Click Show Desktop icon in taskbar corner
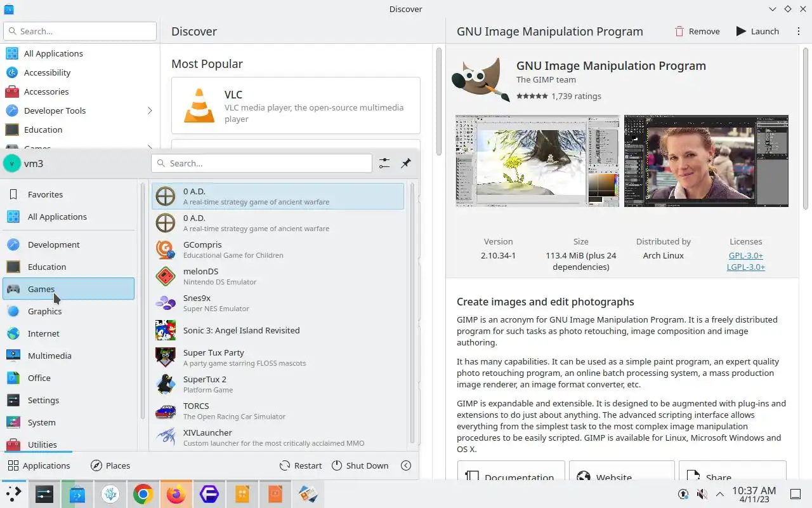812x508 pixels. click(x=796, y=494)
